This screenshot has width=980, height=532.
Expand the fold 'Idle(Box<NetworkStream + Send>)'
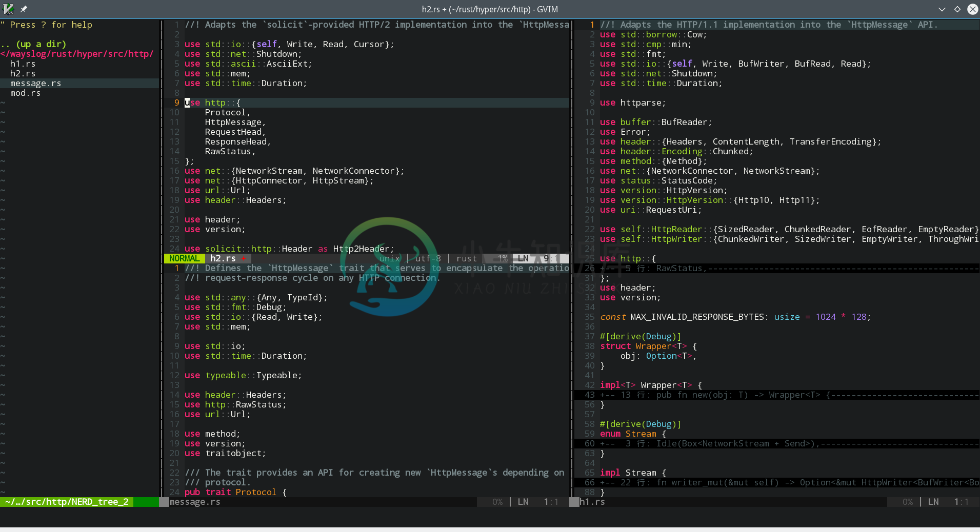pos(790,443)
